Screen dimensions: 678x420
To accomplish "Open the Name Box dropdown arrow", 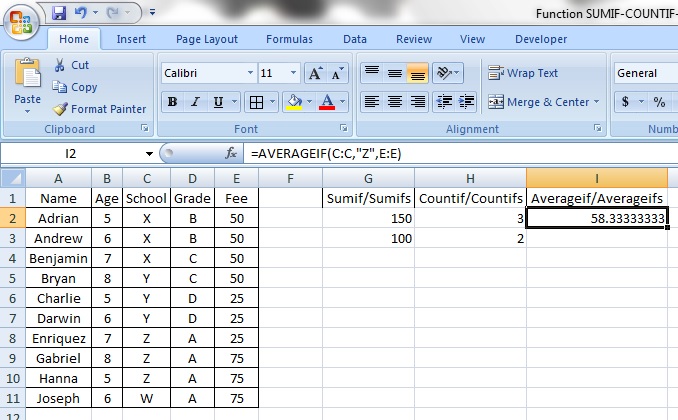I will coord(149,154).
